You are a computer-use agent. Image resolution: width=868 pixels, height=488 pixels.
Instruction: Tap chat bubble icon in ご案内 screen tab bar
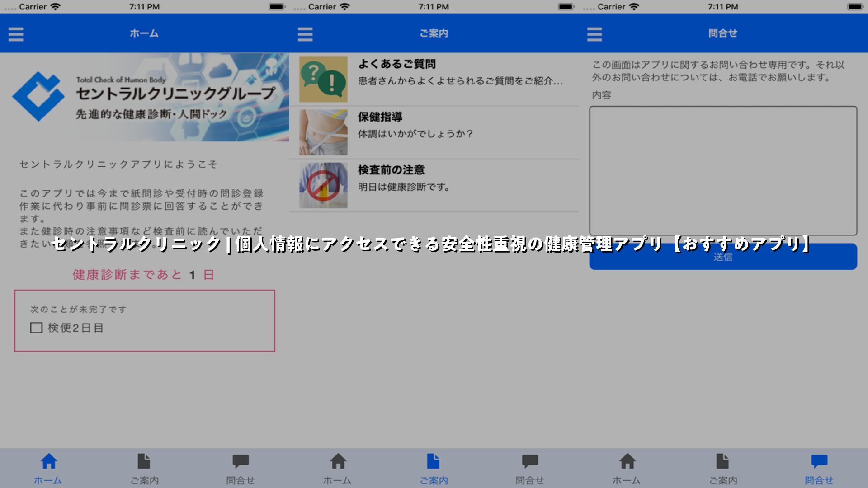pyautogui.click(x=530, y=461)
